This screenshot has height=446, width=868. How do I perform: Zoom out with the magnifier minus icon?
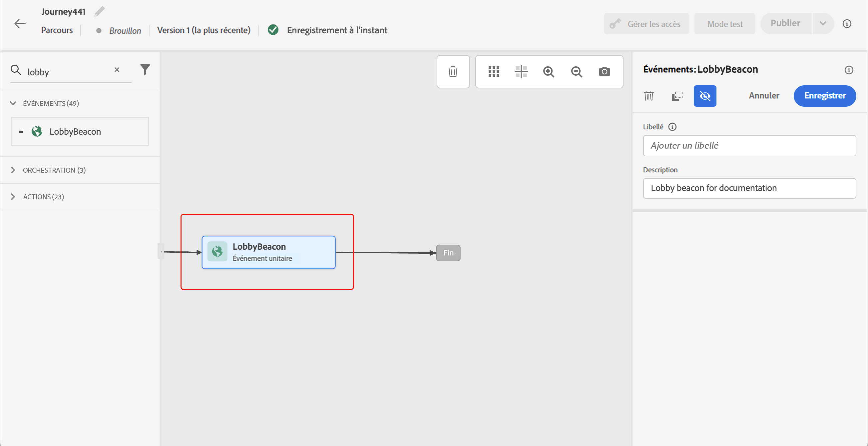point(577,71)
